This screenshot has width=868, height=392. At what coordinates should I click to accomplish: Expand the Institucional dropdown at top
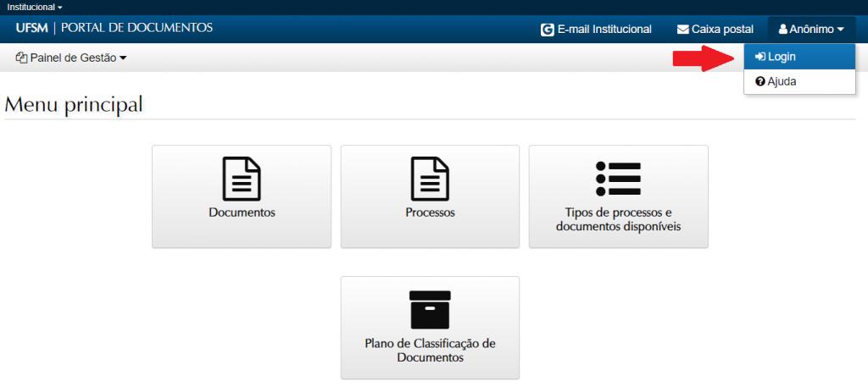pos(35,7)
